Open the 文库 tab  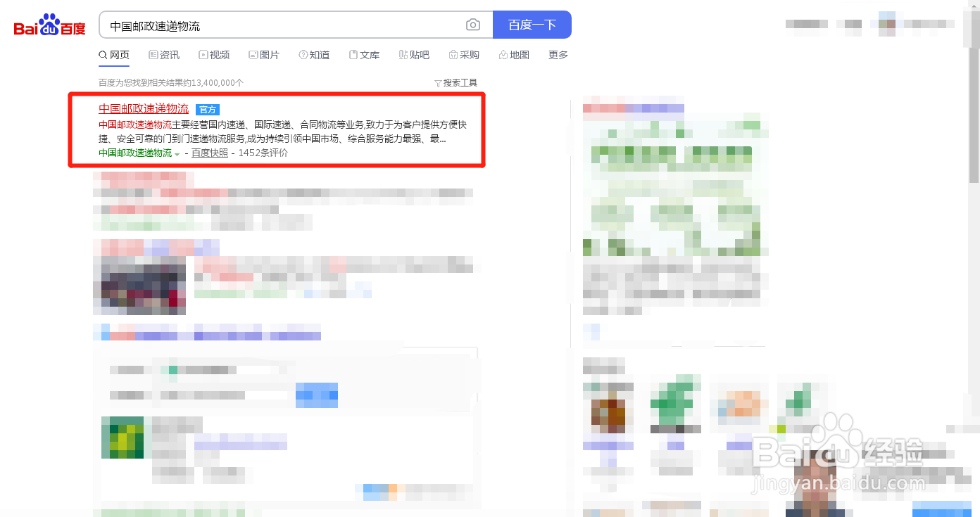coord(364,55)
